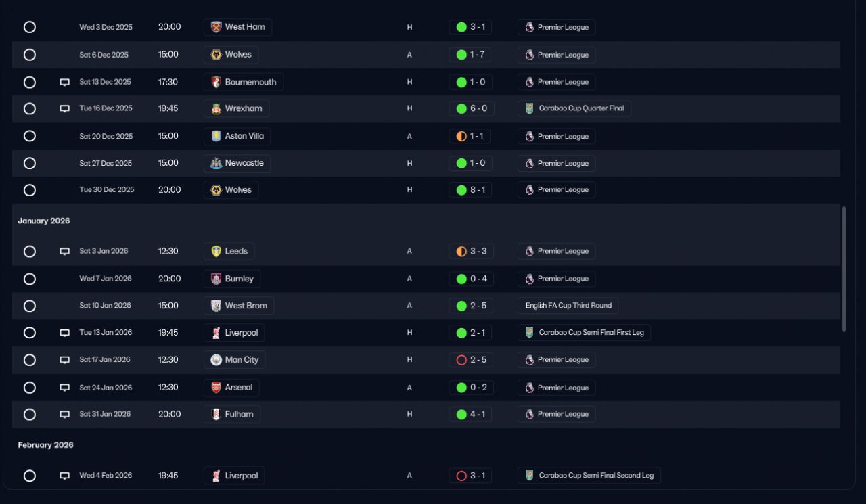Click the vertical scrollbar thumb on the right

coord(843,269)
